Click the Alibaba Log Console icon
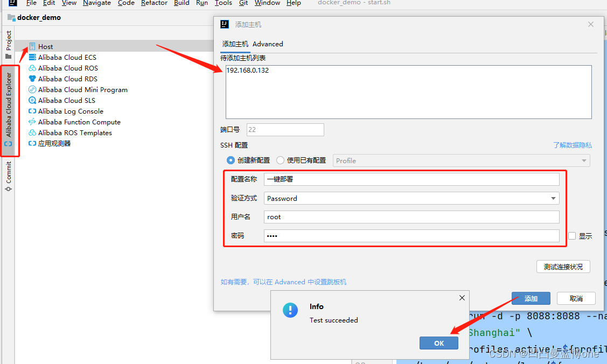Image resolution: width=607 pixels, height=364 pixels. pos(32,111)
